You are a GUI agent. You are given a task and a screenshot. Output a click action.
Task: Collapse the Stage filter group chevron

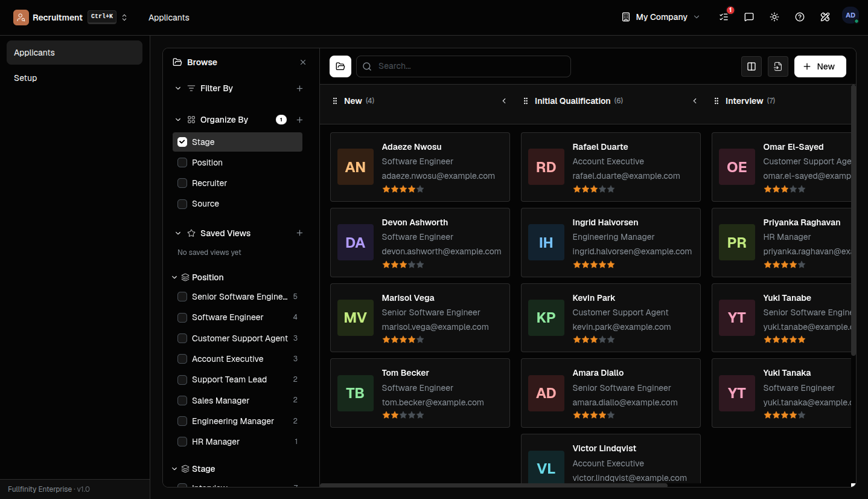175,469
